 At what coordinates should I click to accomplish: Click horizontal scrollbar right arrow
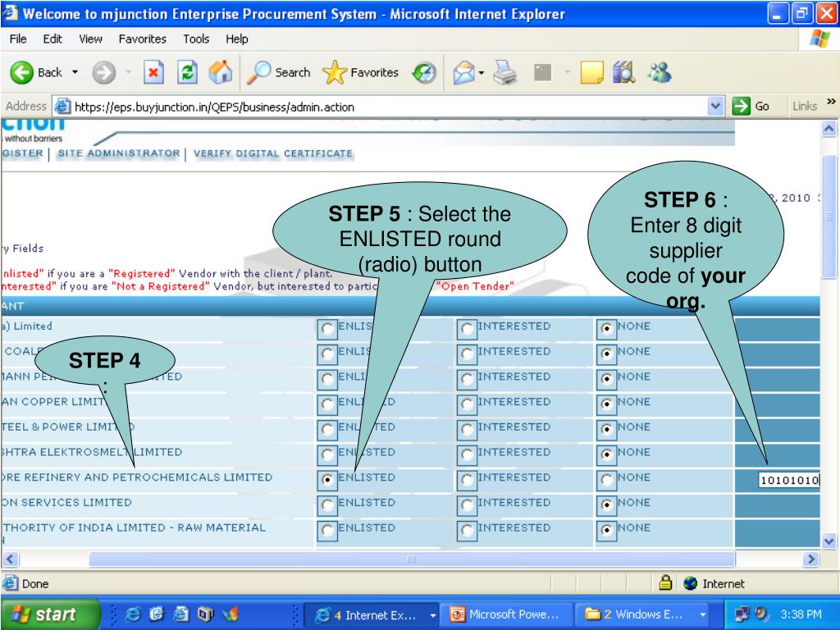(x=811, y=559)
